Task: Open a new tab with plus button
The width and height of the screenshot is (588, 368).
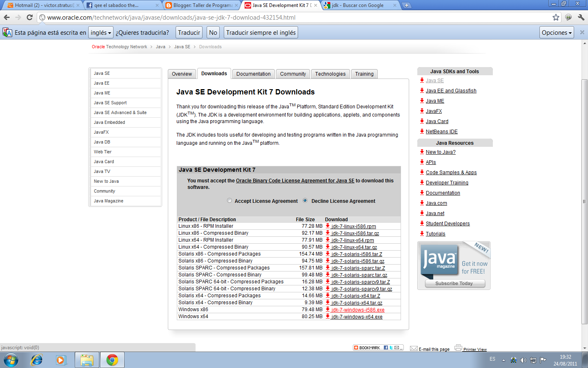Action: tap(407, 5)
